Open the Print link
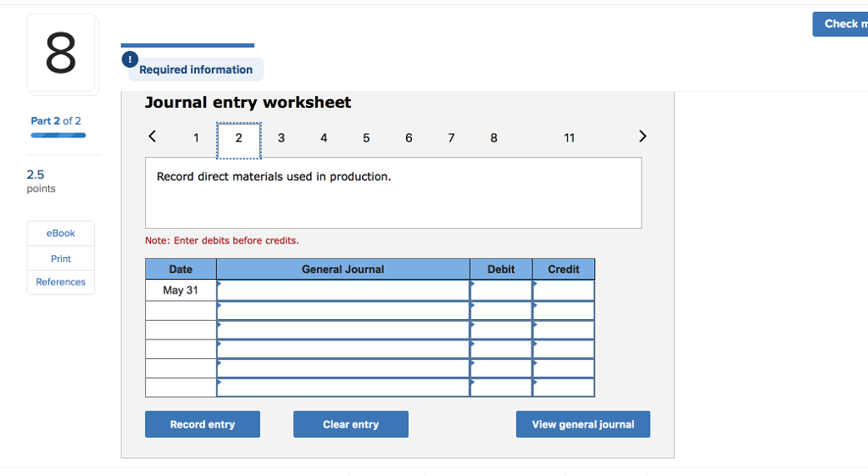 (61, 259)
